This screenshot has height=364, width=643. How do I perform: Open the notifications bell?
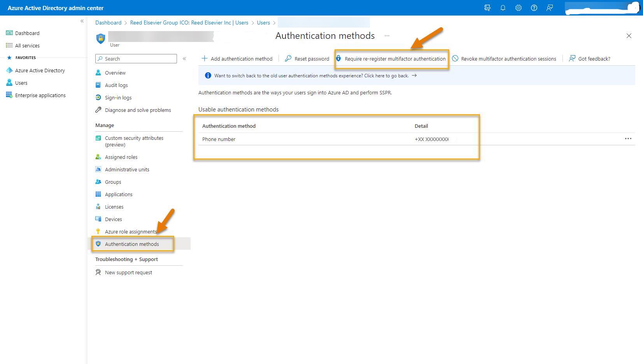point(503,8)
